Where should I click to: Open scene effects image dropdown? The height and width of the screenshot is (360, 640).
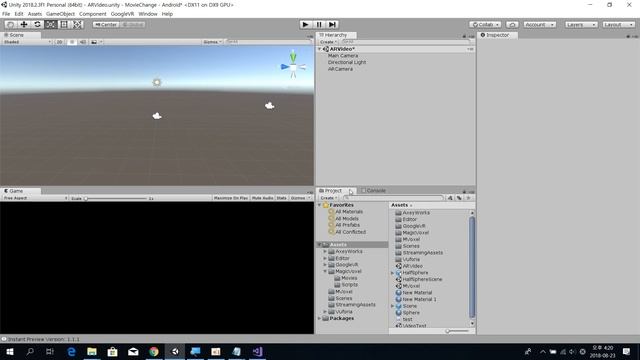click(96, 42)
